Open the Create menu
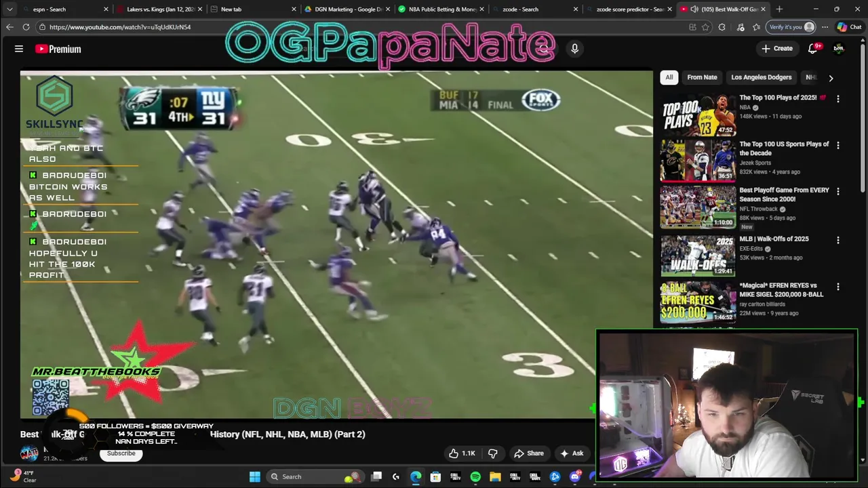 pyautogui.click(x=777, y=48)
